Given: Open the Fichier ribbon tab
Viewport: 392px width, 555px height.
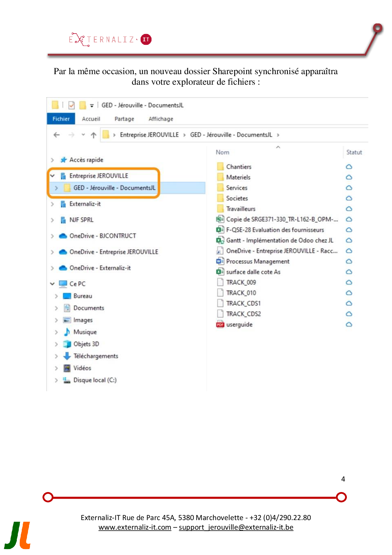Looking at the screenshot, I should (61, 119).
